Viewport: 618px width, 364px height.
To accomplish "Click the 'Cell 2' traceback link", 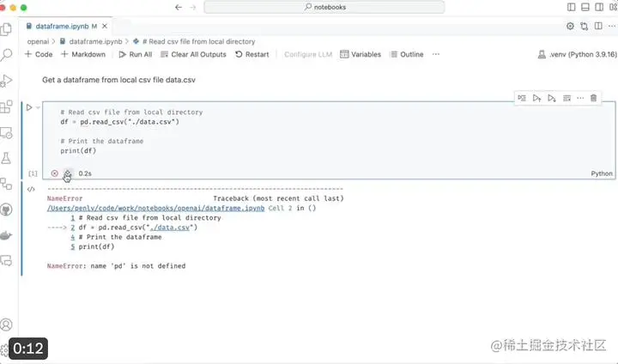I will click(280, 208).
